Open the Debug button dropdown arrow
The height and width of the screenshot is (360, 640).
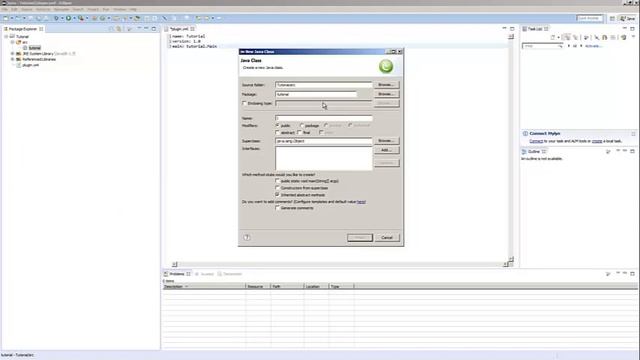click(x=62, y=18)
